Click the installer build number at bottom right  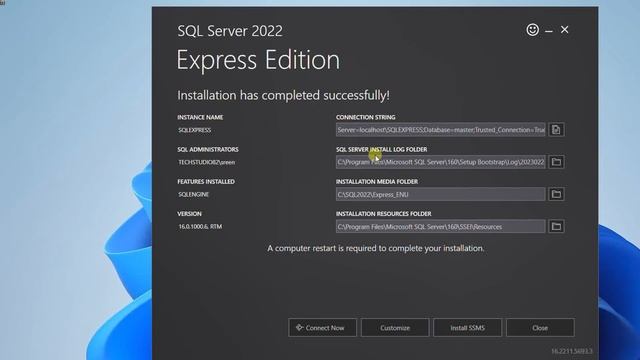pyautogui.click(x=571, y=351)
